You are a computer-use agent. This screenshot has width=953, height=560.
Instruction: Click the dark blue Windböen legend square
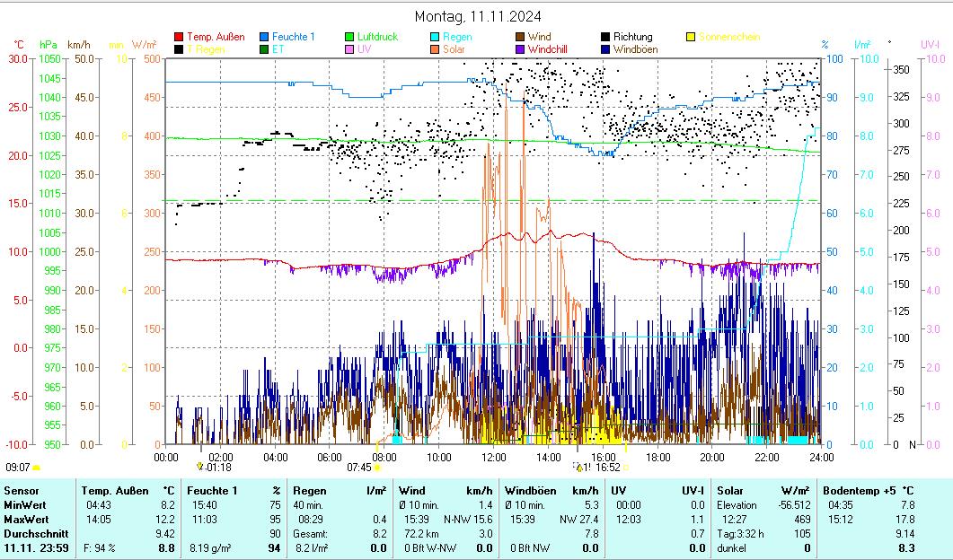[606, 49]
